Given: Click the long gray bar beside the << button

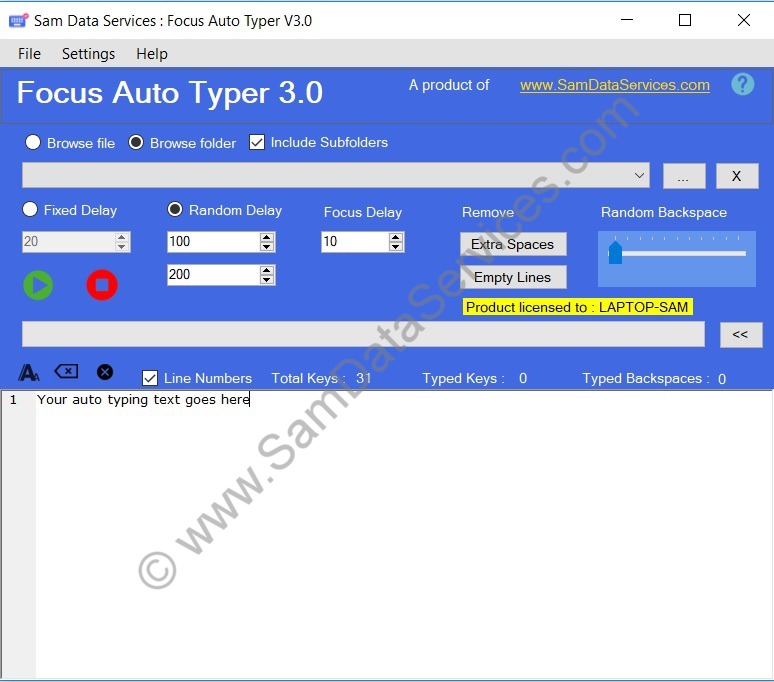Looking at the screenshot, I should pos(363,334).
